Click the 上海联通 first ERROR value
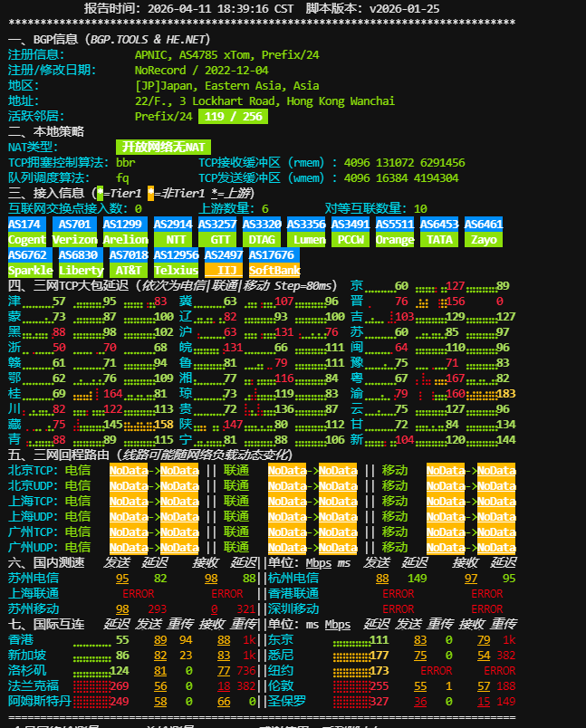The width and height of the screenshot is (586, 728). tap(138, 594)
